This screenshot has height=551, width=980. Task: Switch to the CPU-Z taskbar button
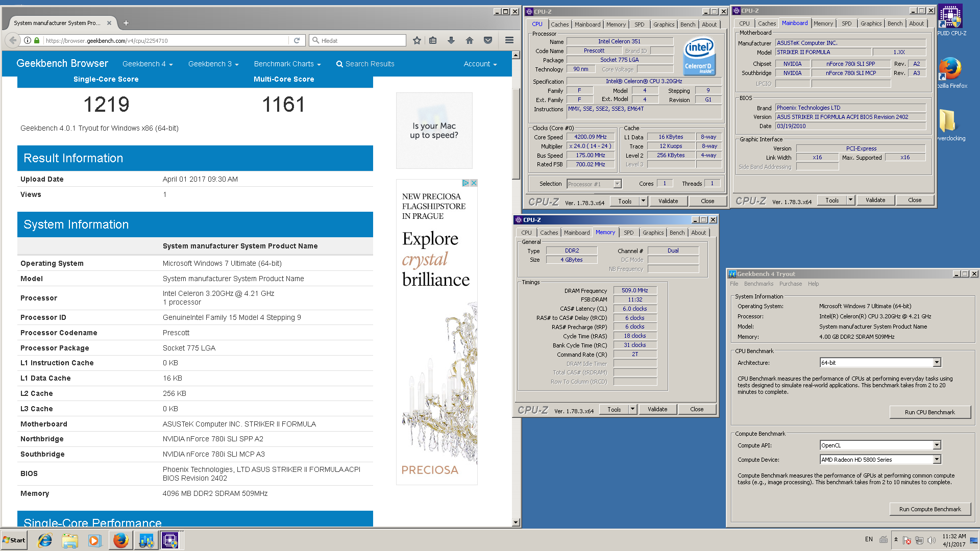(170, 540)
